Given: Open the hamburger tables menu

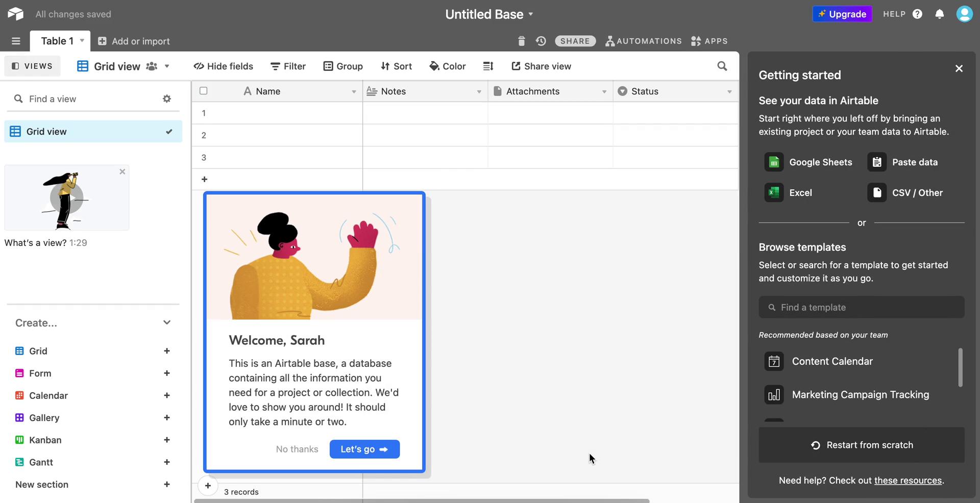Looking at the screenshot, I should coord(16,41).
